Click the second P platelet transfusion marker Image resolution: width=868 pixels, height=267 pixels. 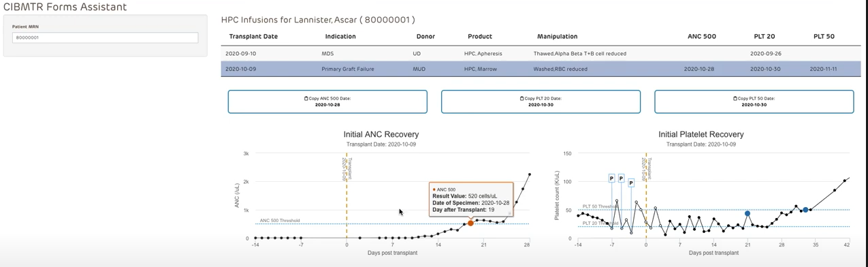coord(621,178)
